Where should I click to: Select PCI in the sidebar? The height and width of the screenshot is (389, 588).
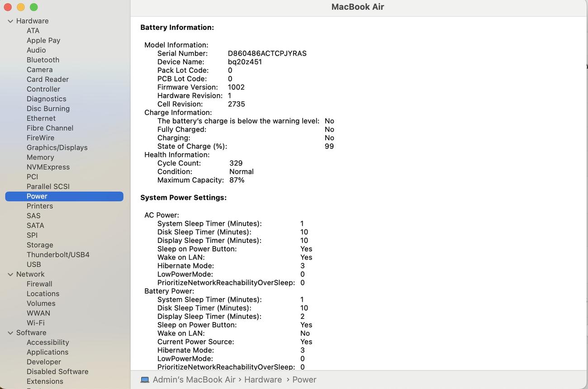tap(32, 177)
